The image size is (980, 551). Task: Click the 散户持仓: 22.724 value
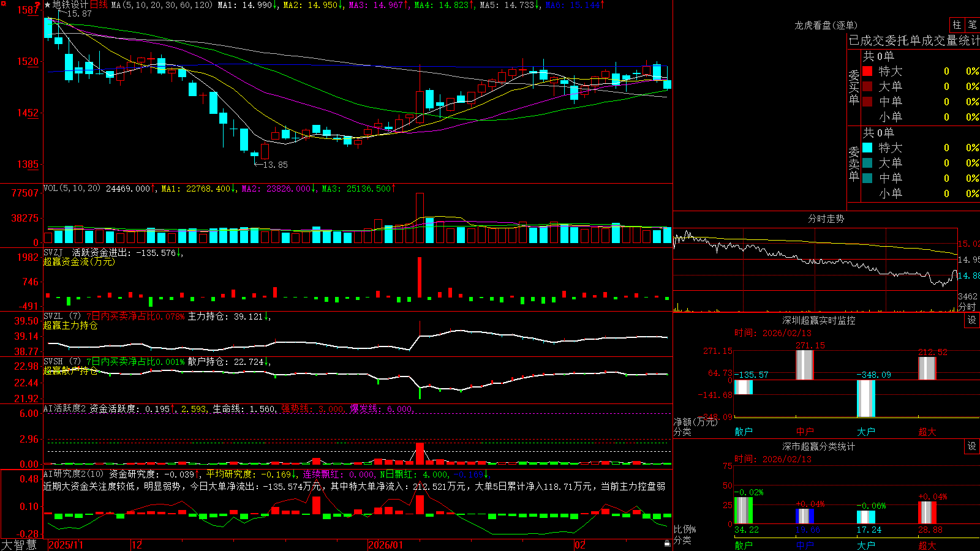tap(229, 362)
